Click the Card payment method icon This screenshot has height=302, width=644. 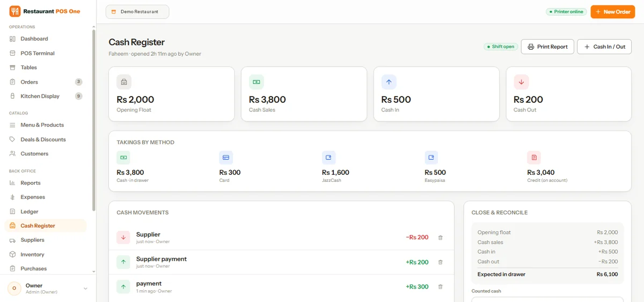pyautogui.click(x=226, y=158)
